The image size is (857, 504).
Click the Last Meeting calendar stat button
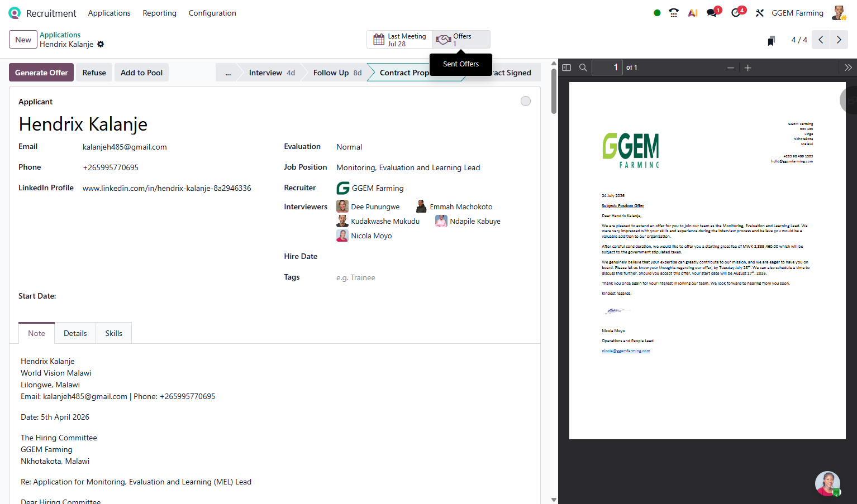pyautogui.click(x=399, y=40)
